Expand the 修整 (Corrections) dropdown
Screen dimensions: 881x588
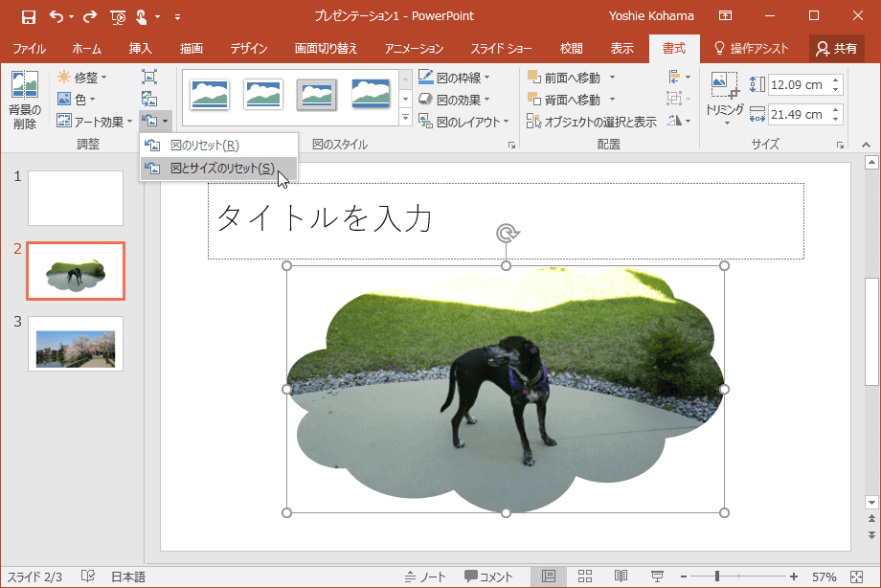pos(82,77)
